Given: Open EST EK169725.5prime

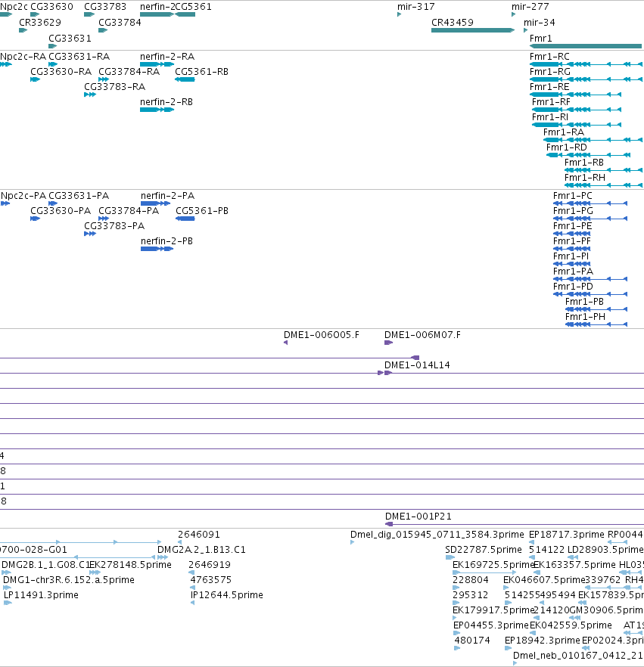Looking at the screenshot, I should 493,564.
